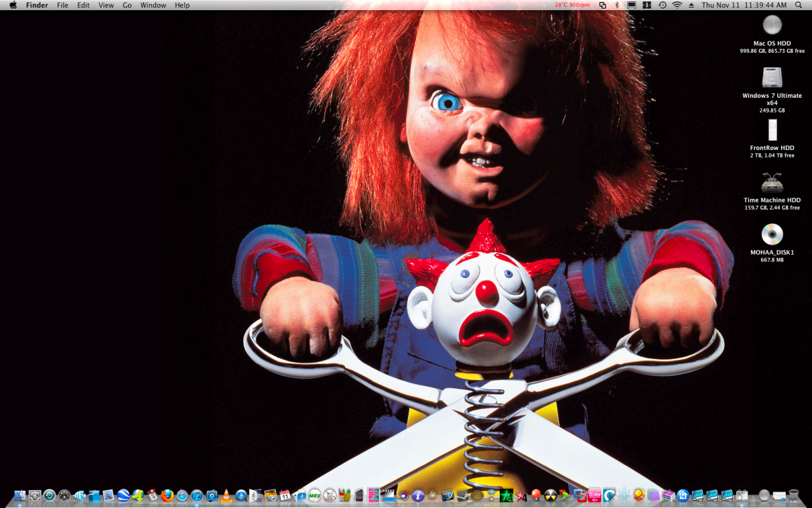Image resolution: width=812 pixels, height=508 pixels.
Task: Select the Time Machine HDD desktop icon
Action: click(772, 182)
